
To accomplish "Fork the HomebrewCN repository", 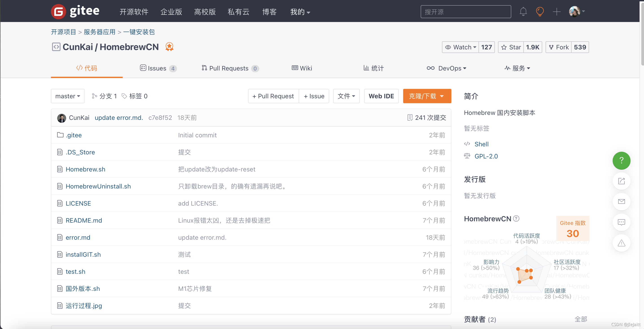I will tap(559, 47).
